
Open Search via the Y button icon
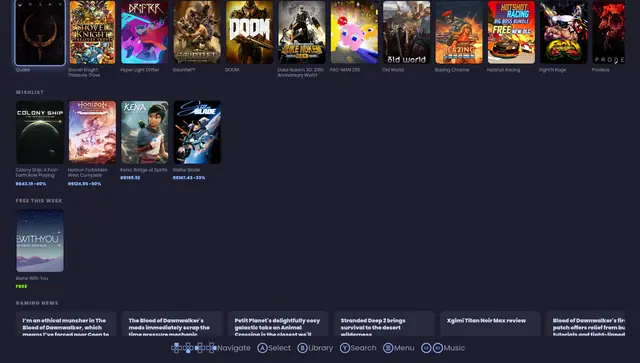pos(345,348)
